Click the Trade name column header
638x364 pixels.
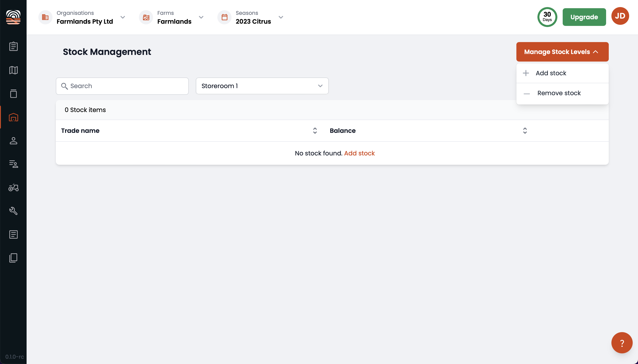tap(80, 131)
